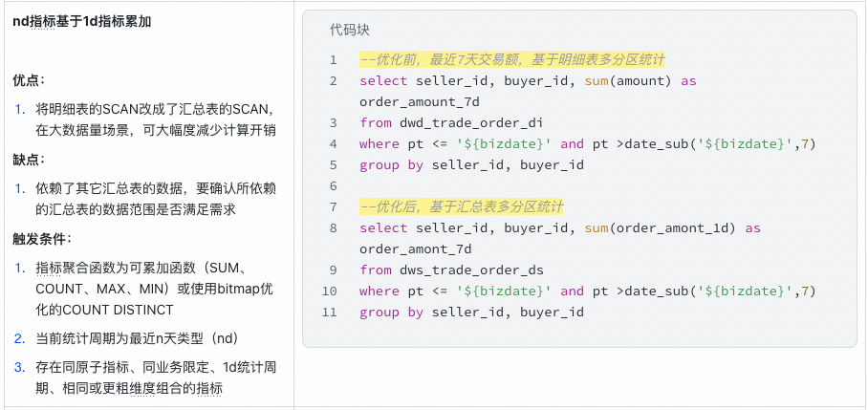Viewport: 868px width, 410px height.
Task: Select the highlighted comment 优化前 on line 1
Action: 512,60
